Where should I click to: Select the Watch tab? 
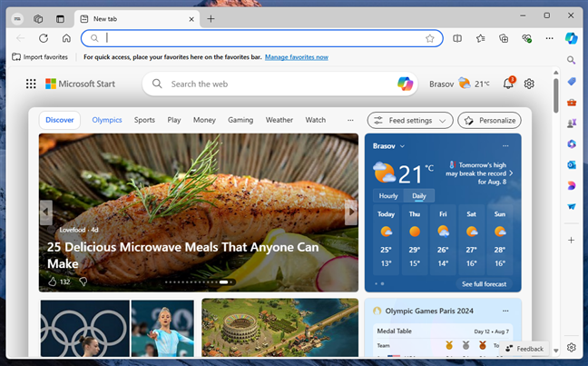316,120
